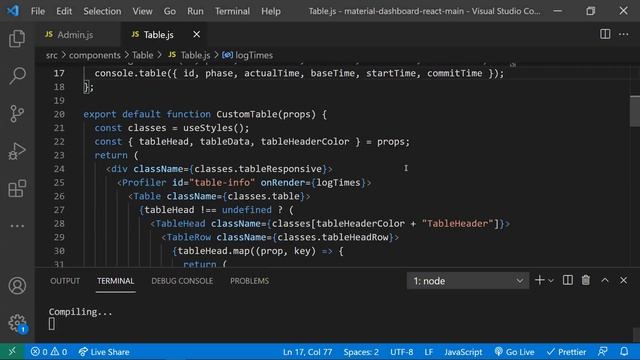Maximize the panel size with up chevron
Image resolution: width=640 pixels, height=360 pixels.
click(x=605, y=280)
